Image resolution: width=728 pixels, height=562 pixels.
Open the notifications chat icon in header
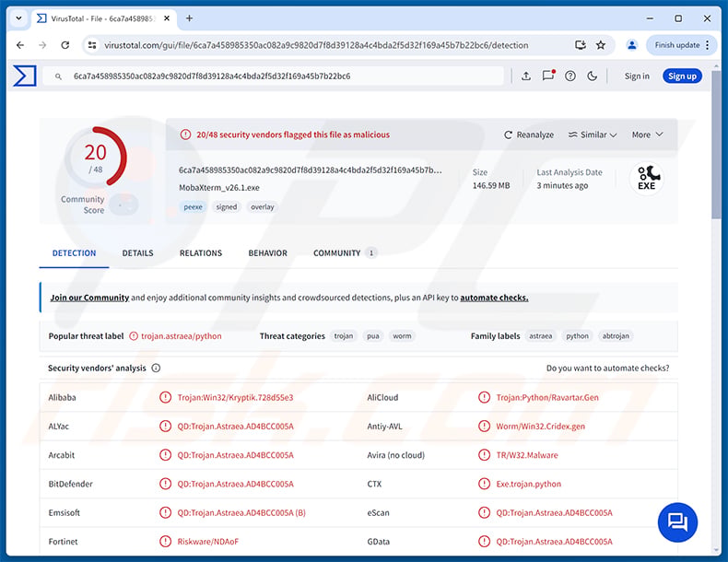[548, 76]
